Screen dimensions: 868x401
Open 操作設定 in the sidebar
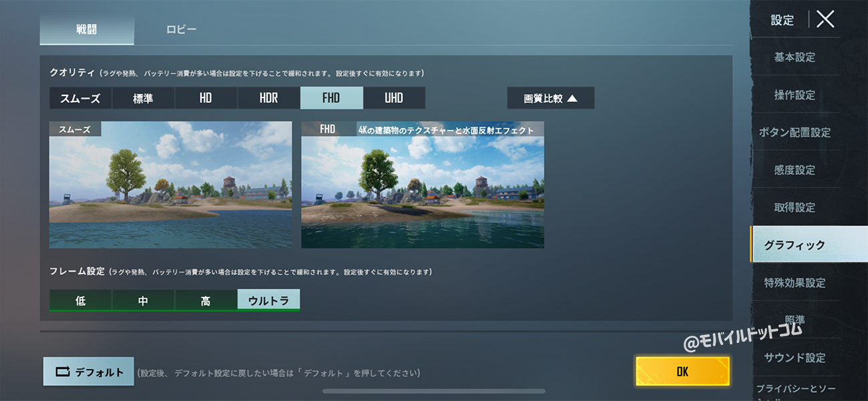795,95
